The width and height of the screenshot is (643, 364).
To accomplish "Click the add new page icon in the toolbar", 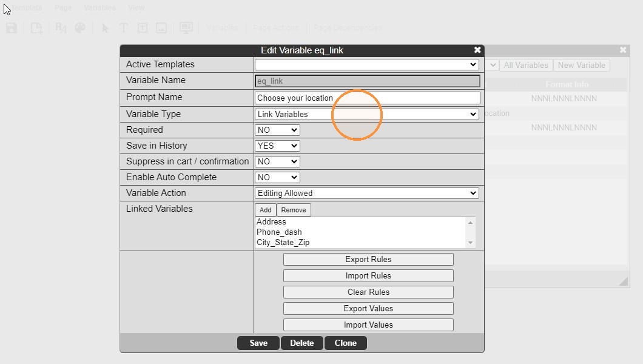I will pyautogui.click(x=36, y=28).
